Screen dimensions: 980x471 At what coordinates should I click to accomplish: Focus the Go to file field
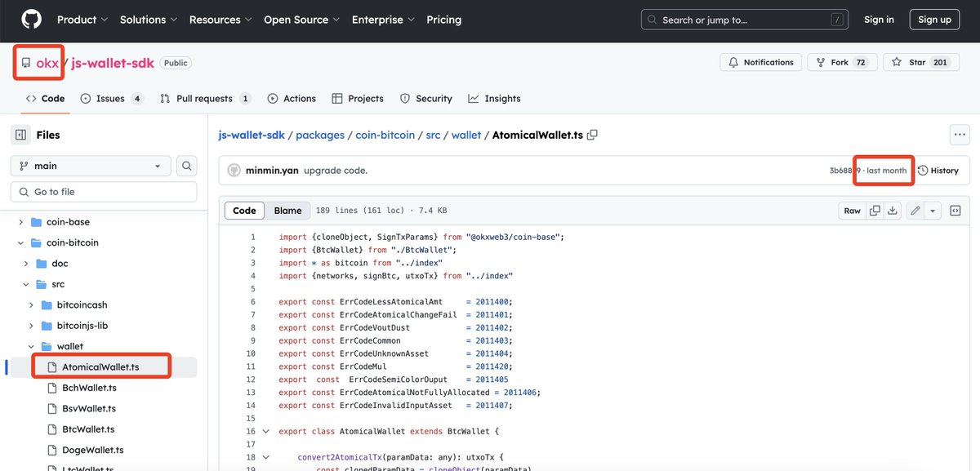[104, 192]
